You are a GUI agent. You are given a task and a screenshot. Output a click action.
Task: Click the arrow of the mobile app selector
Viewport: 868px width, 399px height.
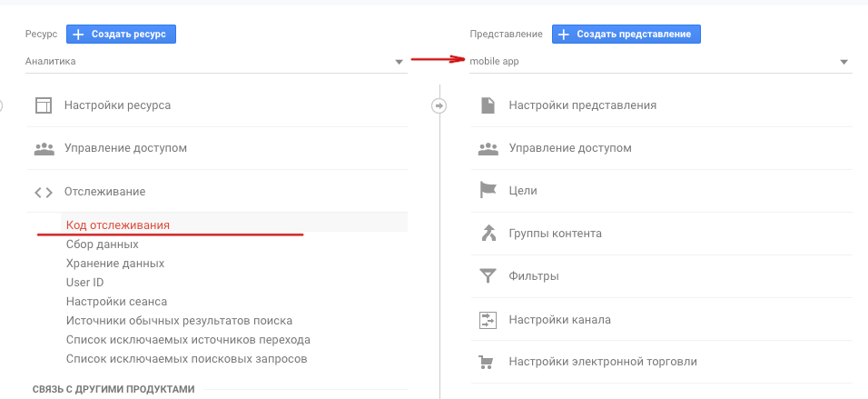point(844,62)
